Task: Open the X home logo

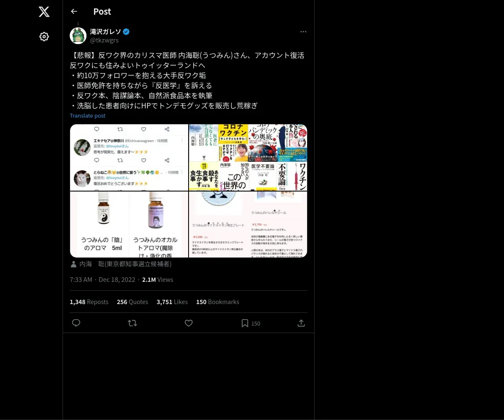Action: 44,12
